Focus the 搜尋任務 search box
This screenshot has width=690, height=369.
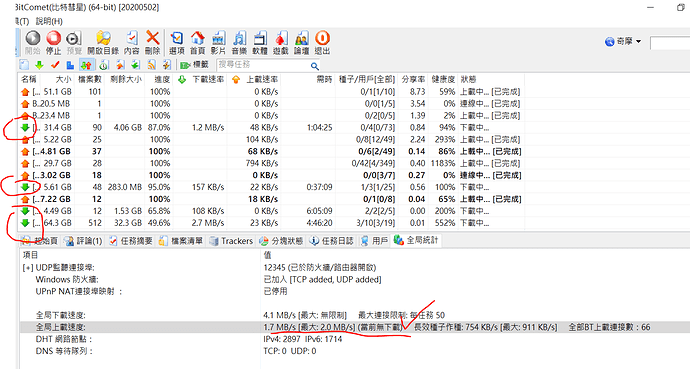[264, 65]
